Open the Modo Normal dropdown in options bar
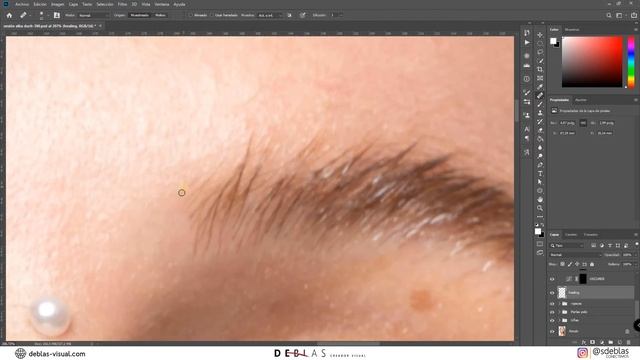Image resolution: width=640 pixels, height=360 pixels. point(93,15)
